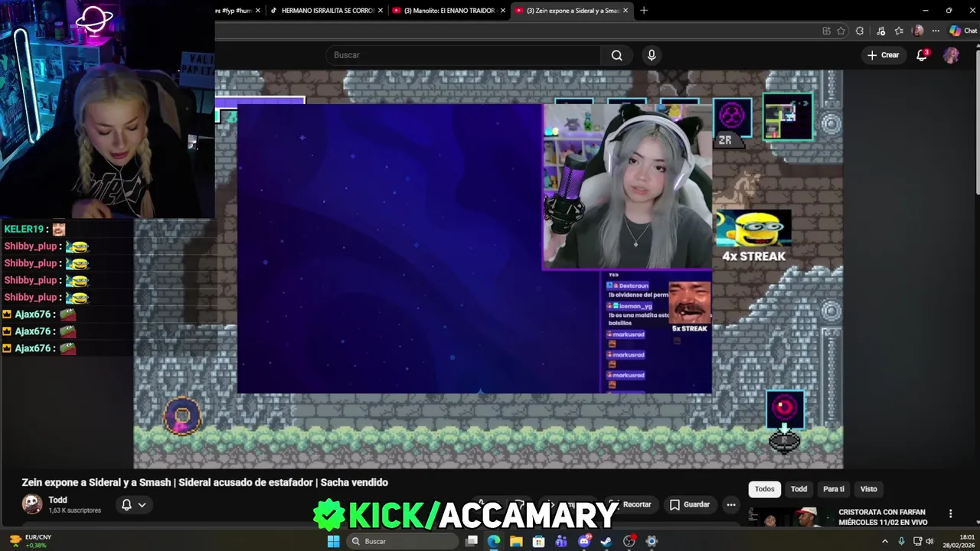Click the browser profile picture icon
Viewport: 980px width, 551px height.
(x=918, y=31)
